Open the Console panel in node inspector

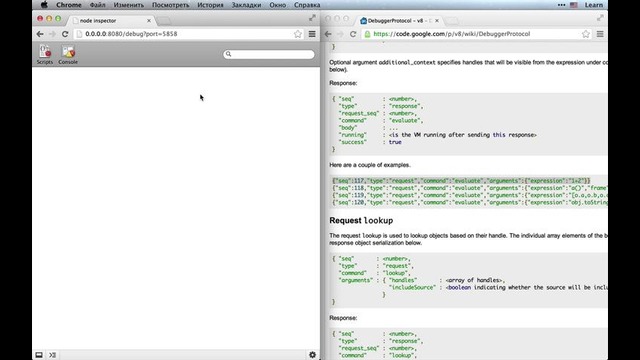click(68, 54)
